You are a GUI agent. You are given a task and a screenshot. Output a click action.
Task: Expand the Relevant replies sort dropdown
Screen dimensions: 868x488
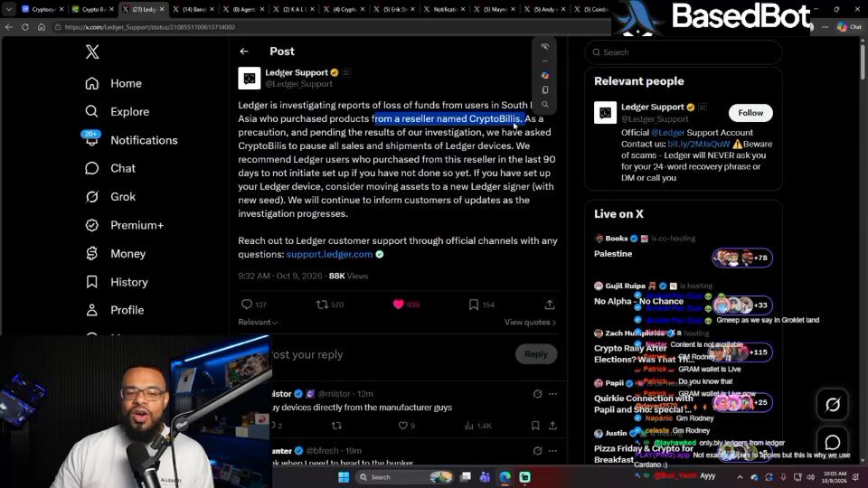[258, 322]
